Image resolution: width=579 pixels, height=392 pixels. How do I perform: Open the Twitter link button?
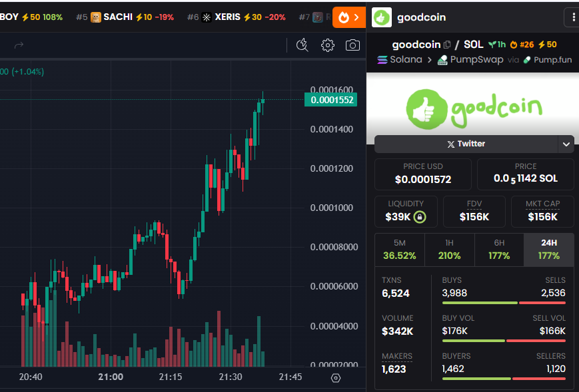click(x=466, y=144)
